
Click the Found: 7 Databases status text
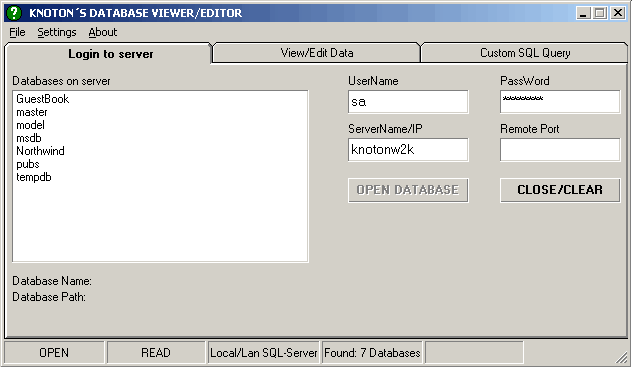point(372,353)
